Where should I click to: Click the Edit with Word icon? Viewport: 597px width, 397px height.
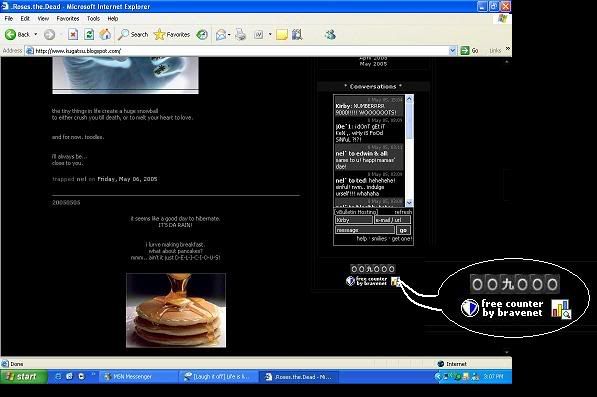point(259,35)
